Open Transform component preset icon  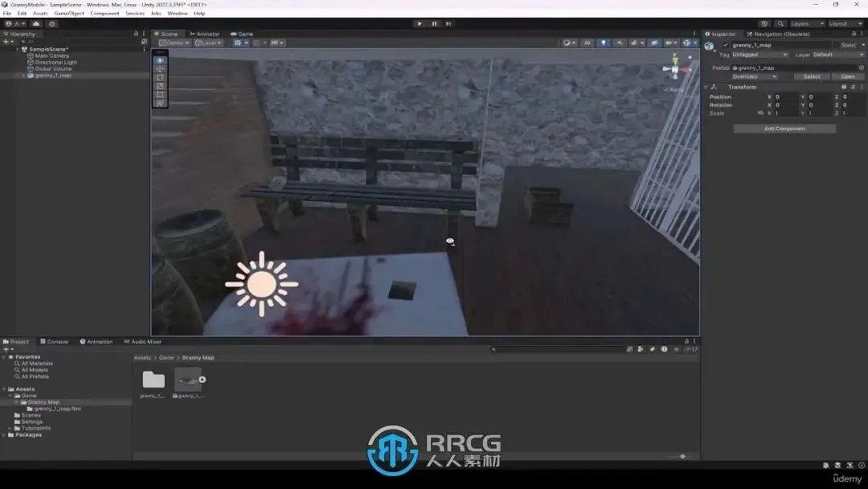(853, 87)
